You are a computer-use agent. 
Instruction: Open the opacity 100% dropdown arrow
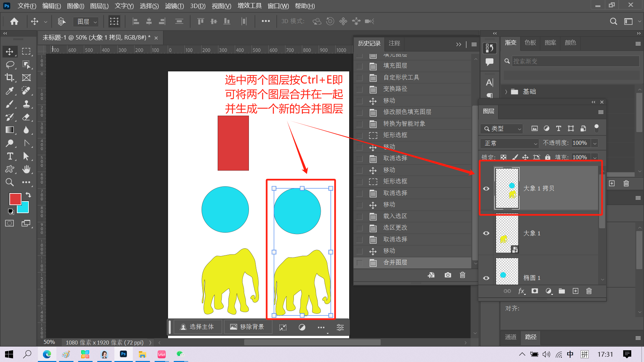tap(595, 143)
